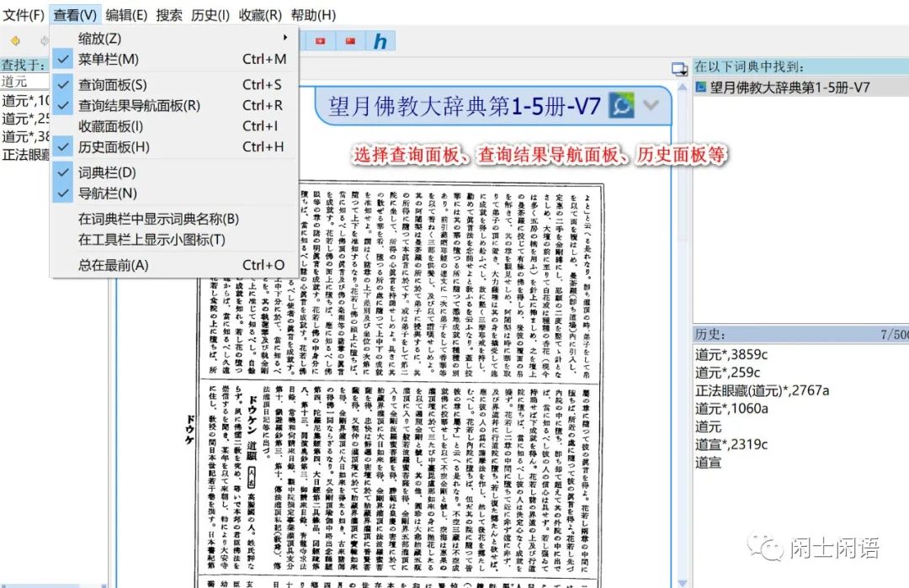Click the 道元 search input field

point(25,82)
